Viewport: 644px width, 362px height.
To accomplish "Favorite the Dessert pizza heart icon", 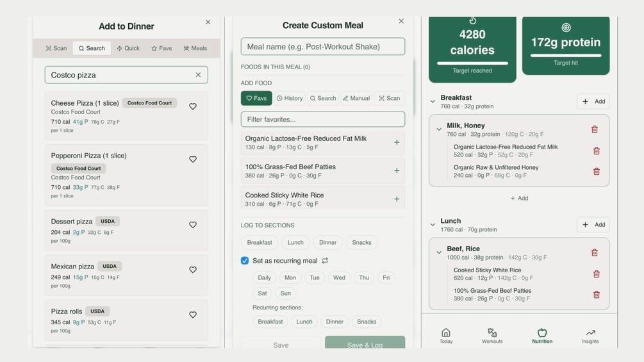I will pyautogui.click(x=193, y=224).
